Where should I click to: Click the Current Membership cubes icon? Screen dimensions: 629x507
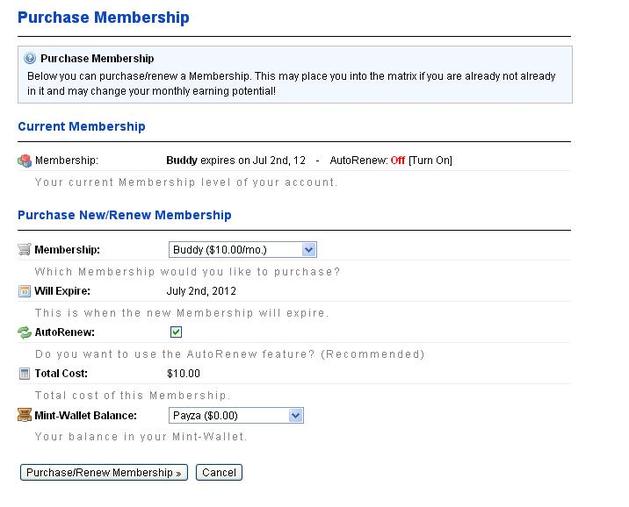[24, 161]
